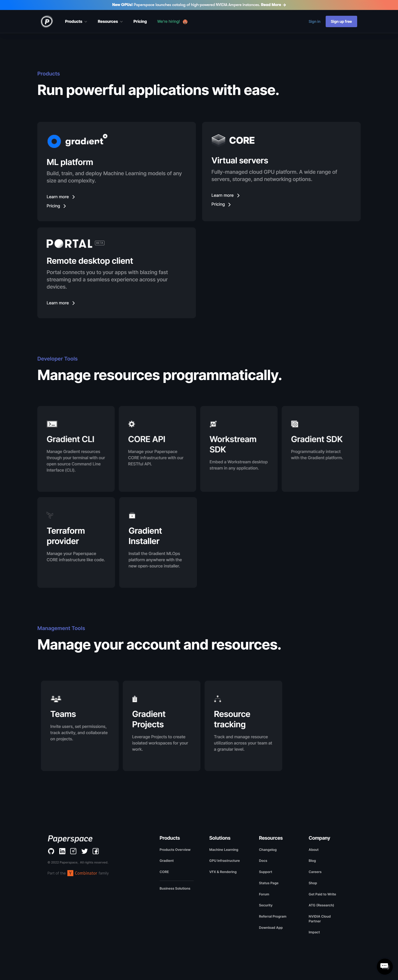Click Pricing on the CORE card
The width and height of the screenshot is (398, 980).
(x=221, y=204)
